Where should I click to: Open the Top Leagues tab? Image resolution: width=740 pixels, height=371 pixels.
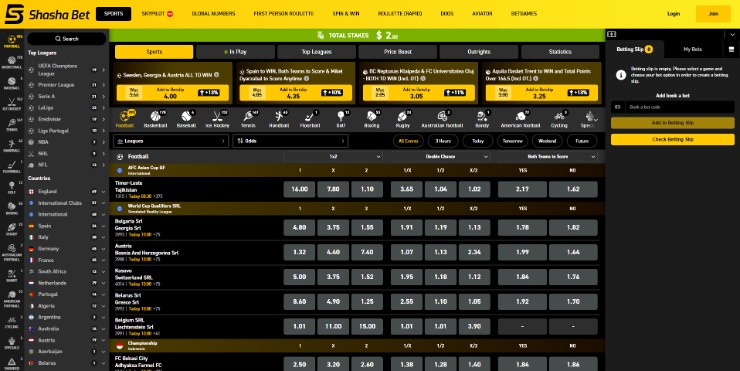[317, 52]
